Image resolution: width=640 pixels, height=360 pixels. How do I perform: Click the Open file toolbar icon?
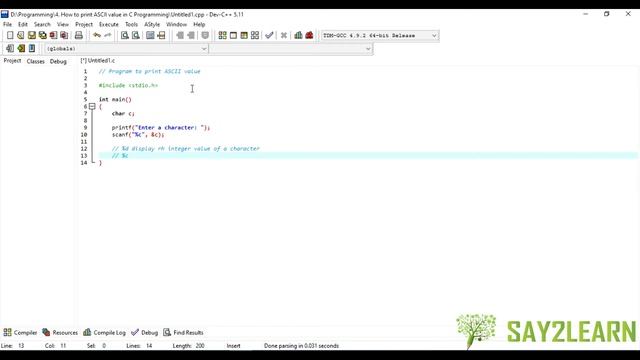click(20, 36)
